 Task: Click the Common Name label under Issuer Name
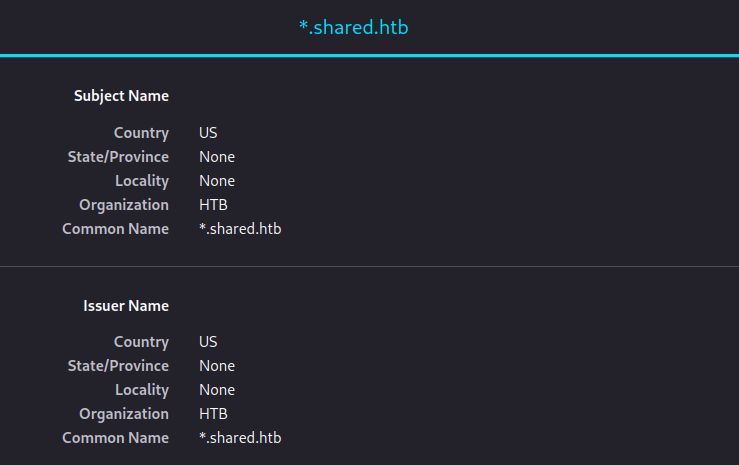[115, 438]
